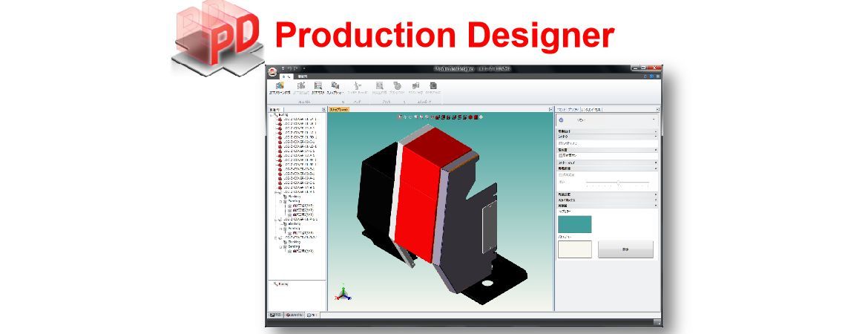Open the right properties panel header dropdown
The height and width of the screenshot is (334, 868).
tap(657, 110)
